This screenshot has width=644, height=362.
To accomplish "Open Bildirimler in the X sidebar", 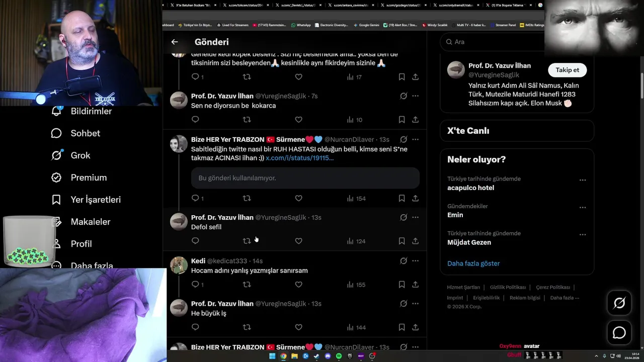I will [x=82, y=111].
